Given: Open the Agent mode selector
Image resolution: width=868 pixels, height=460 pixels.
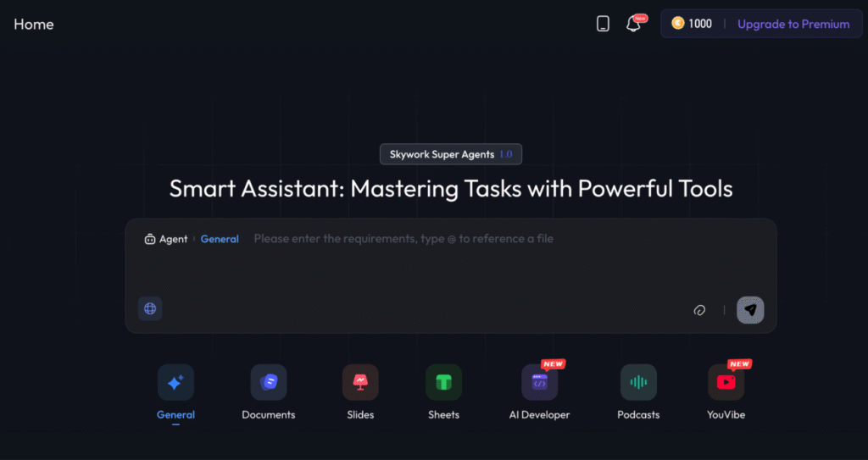Looking at the screenshot, I should tap(166, 239).
